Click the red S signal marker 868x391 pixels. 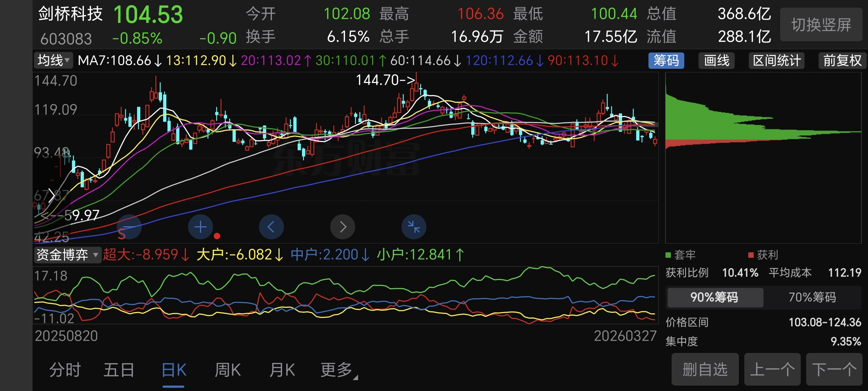coord(122,235)
